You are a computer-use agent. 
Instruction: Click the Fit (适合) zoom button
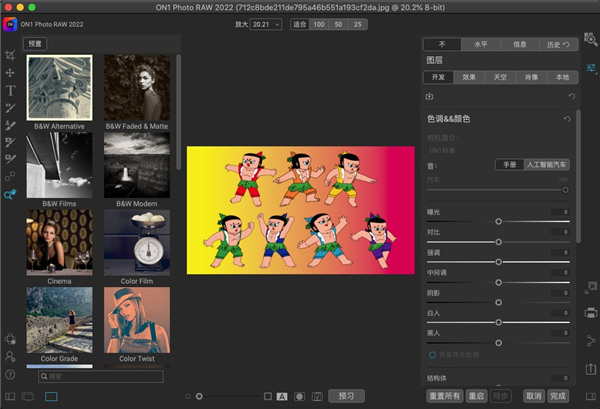(x=300, y=24)
